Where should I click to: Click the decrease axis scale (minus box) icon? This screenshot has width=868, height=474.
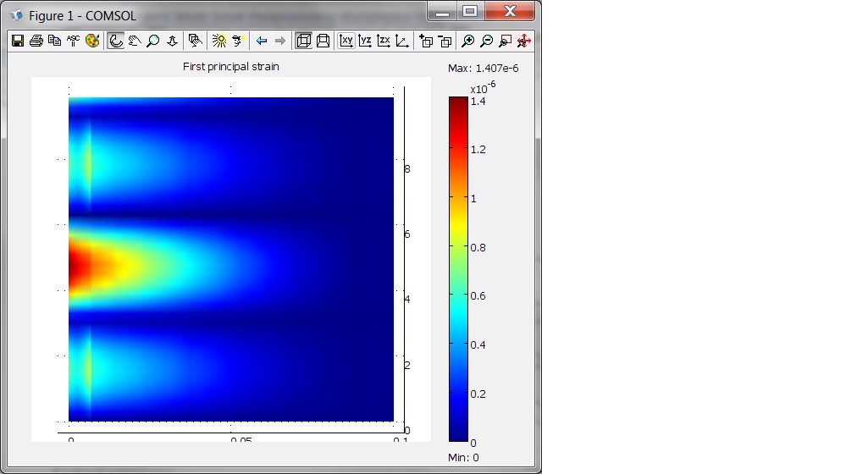point(445,41)
